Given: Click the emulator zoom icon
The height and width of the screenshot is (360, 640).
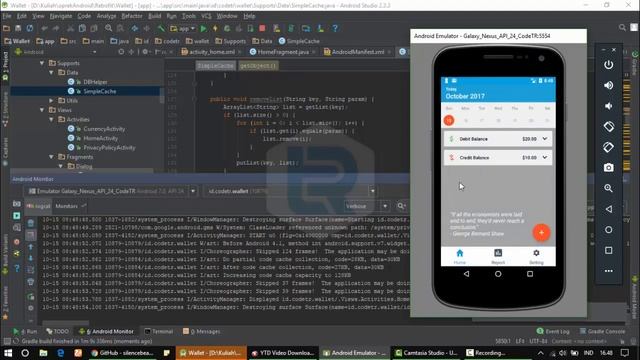Looking at the screenshot, I should (x=608, y=188).
